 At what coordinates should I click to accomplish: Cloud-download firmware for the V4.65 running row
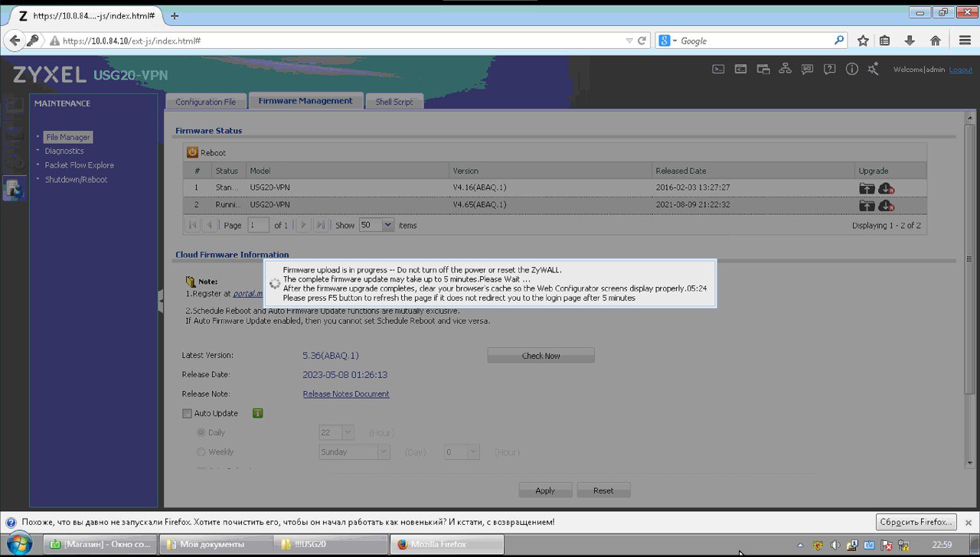[887, 205]
